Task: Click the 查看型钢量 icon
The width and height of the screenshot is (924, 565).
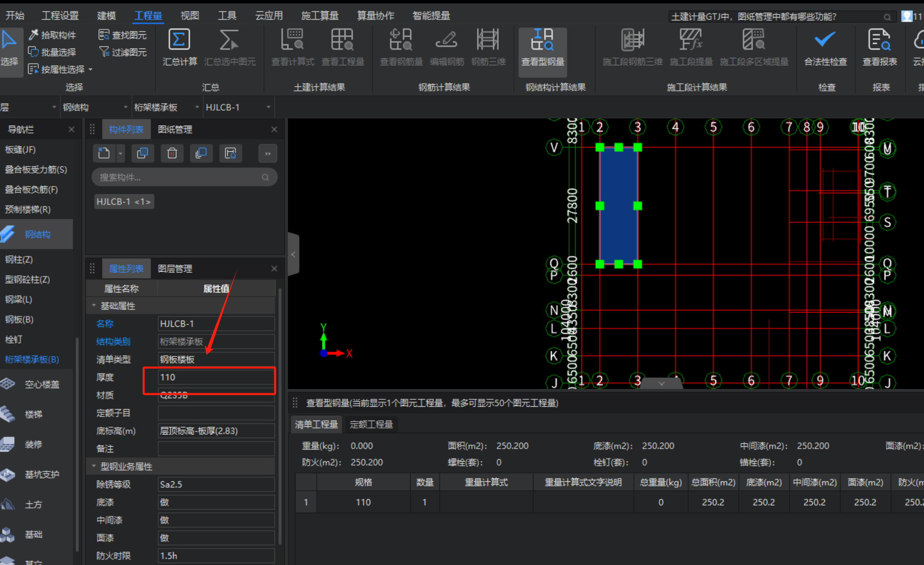Action: click(x=542, y=40)
